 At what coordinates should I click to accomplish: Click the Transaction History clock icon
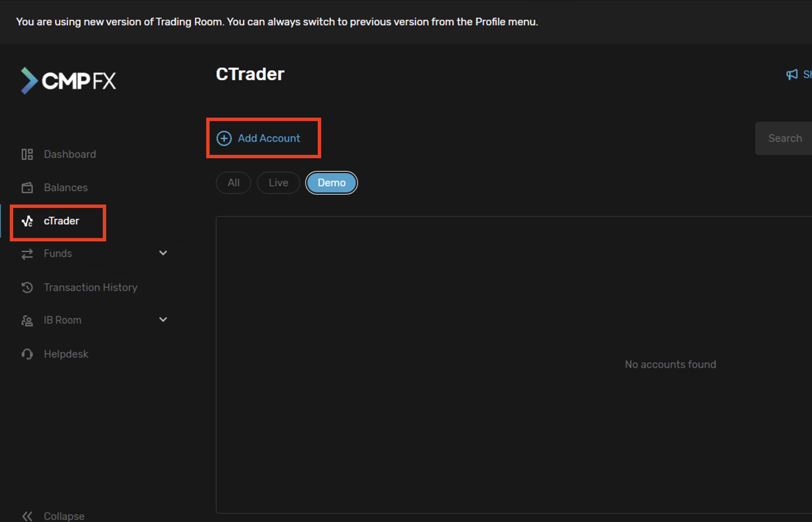click(x=27, y=287)
